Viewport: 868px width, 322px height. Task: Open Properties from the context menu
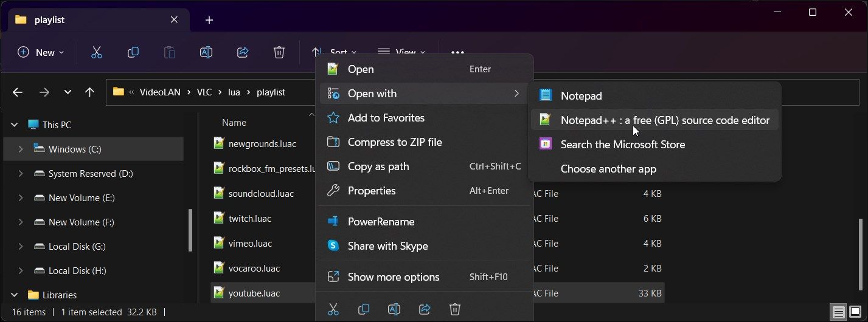(x=425, y=191)
